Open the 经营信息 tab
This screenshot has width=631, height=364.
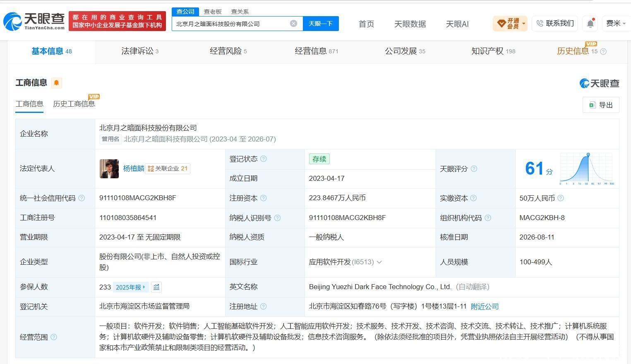317,51
